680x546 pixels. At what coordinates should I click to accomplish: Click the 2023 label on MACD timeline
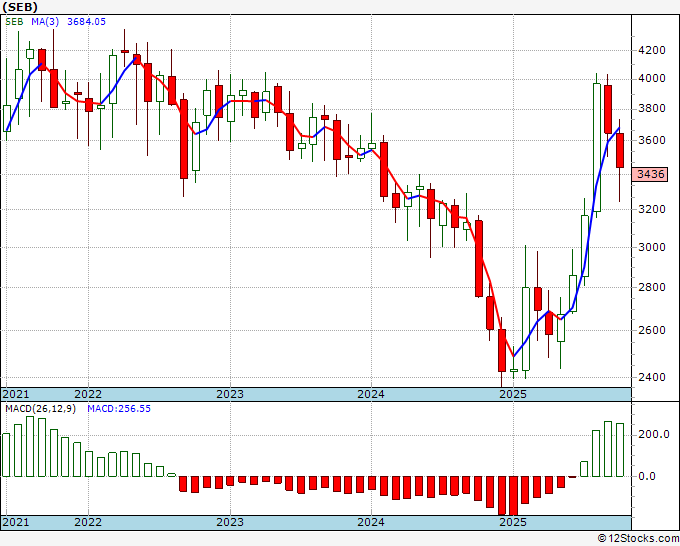[x=230, y=522]
